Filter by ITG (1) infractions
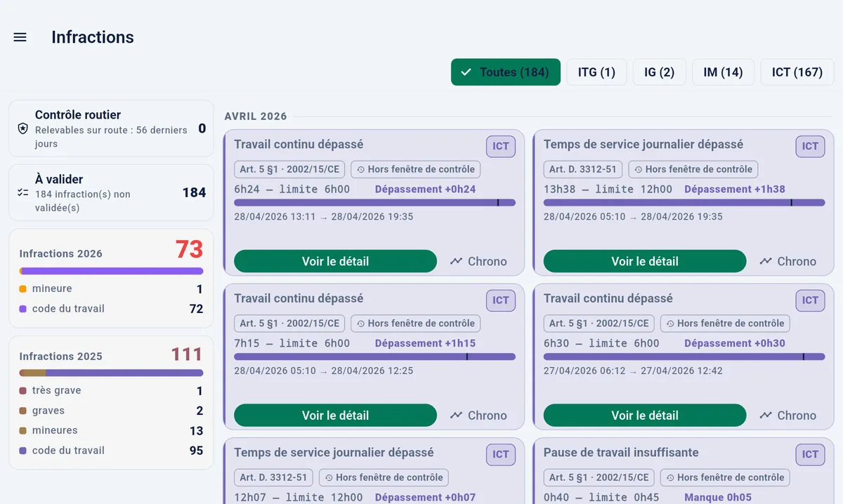Viewport: 843px width, 504px height. (x=596, y=72)
